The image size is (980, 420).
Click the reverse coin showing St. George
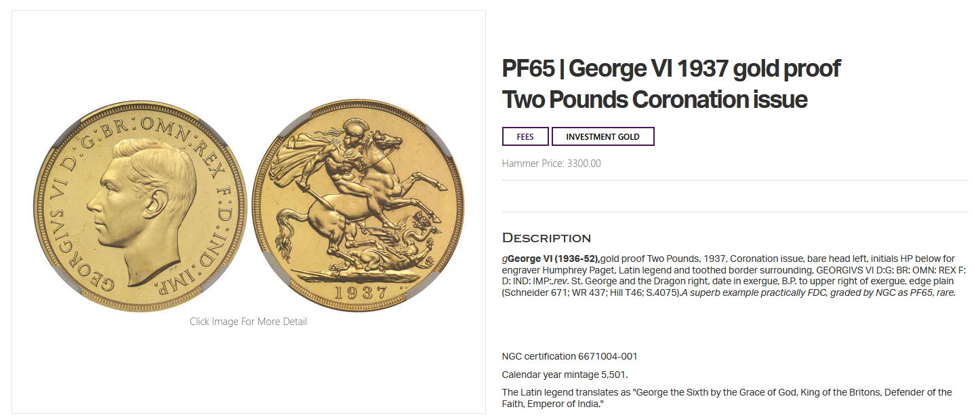pyautogui.click(x=358, y=206)
